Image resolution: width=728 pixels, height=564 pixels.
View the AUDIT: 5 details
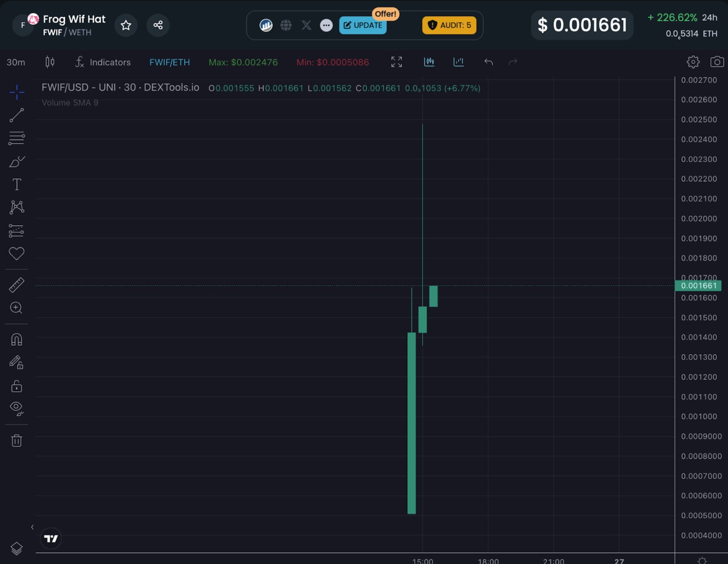click(x=449, y=25)
